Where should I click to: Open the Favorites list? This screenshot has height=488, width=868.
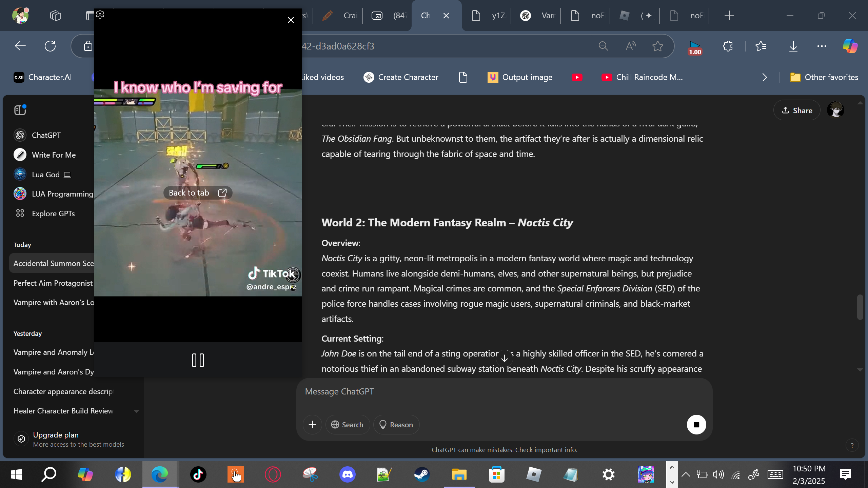pos(761,46)
